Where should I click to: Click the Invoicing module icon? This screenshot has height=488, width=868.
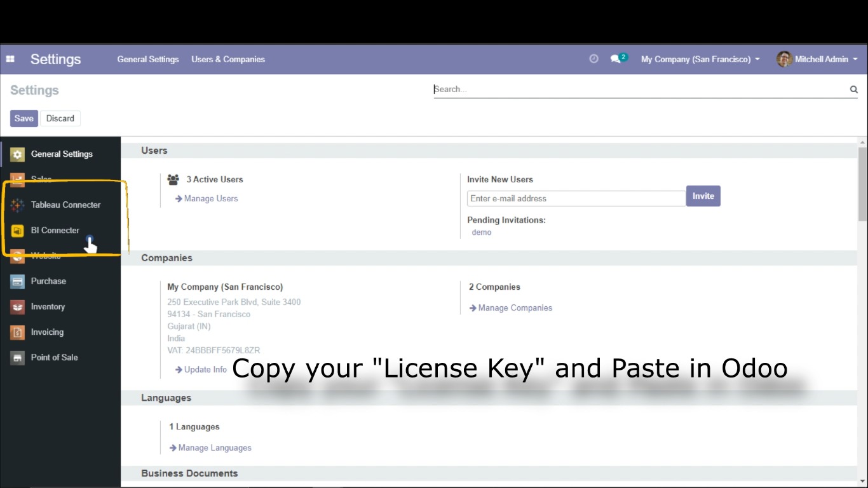click(x=18, y=332)
